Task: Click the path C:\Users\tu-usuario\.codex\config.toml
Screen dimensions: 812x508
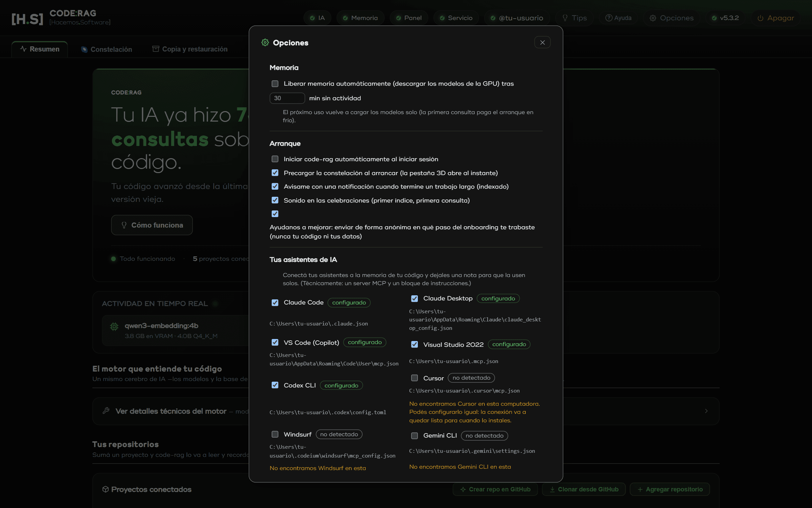Action: pyautogui.click(x=328, y=412)
